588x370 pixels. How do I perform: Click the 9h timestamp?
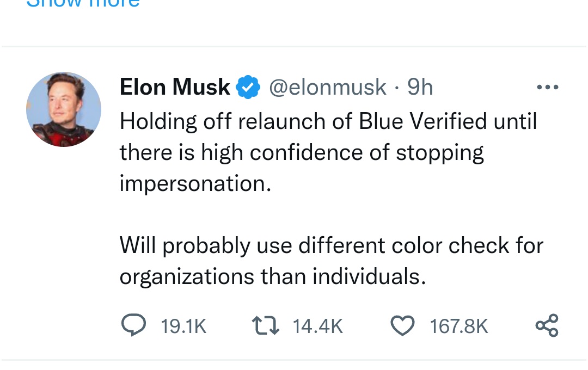pos(420,87)
